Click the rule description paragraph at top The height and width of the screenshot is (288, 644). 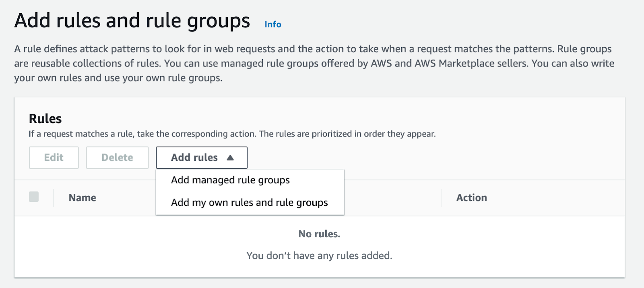314,63
